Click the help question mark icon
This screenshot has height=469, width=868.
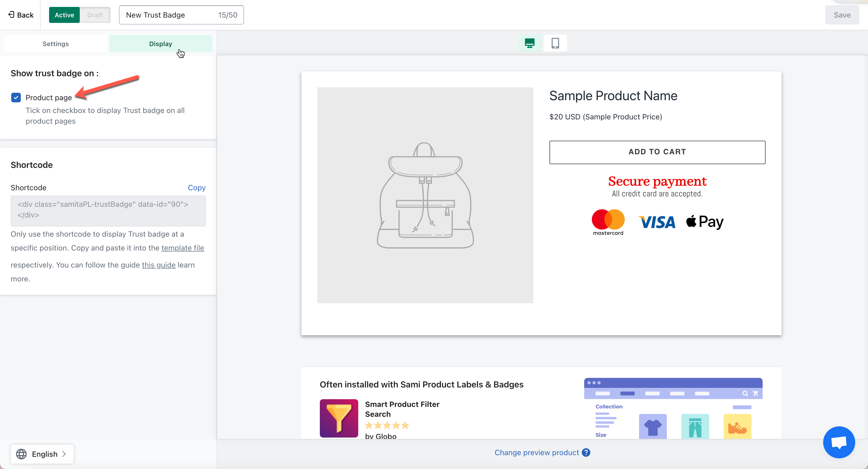586,452
